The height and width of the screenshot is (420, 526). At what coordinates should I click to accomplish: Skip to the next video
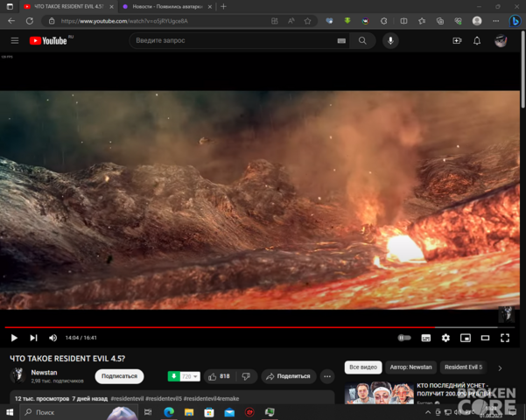[x=33, y=338]
